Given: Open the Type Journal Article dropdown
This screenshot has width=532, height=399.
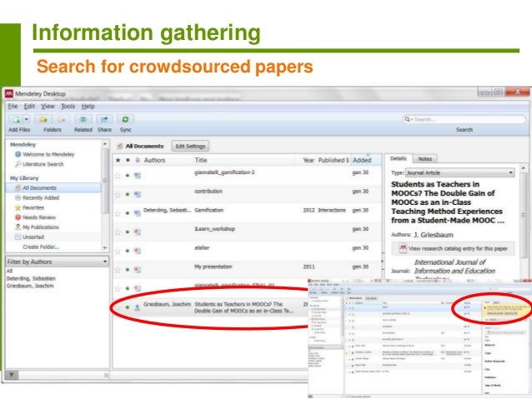Looking at the screenshot, I should pyautogui.click(x=459, y=173).
